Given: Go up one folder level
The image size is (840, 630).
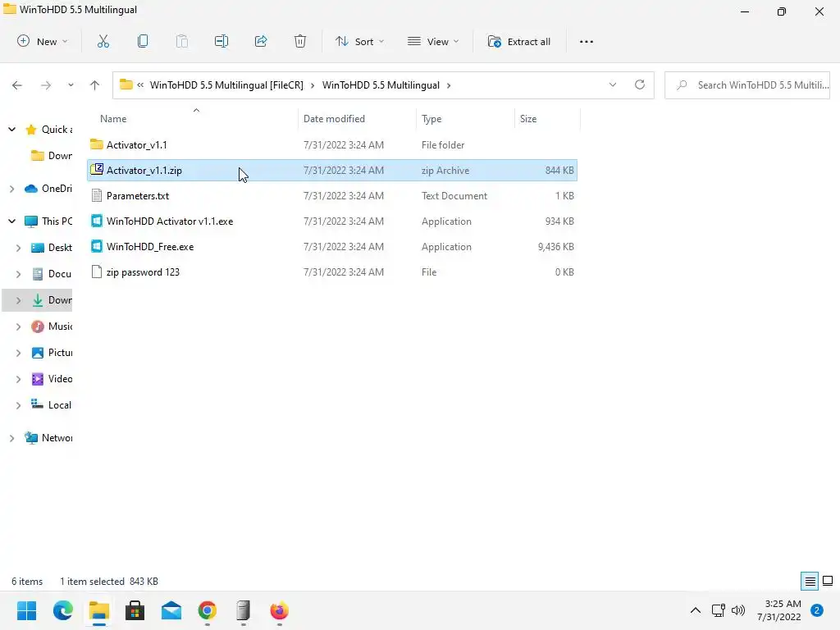Looking at the screenshot, I should click(95, 85).
